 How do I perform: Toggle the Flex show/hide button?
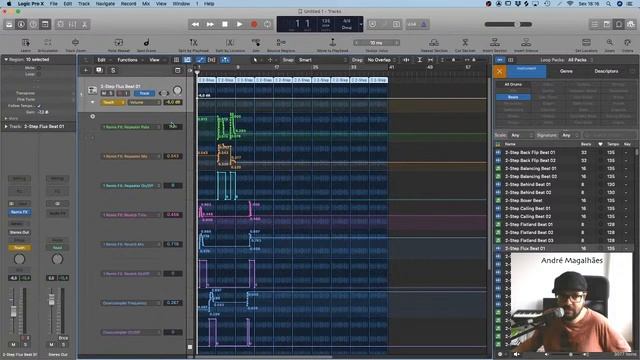coord(212,60)
